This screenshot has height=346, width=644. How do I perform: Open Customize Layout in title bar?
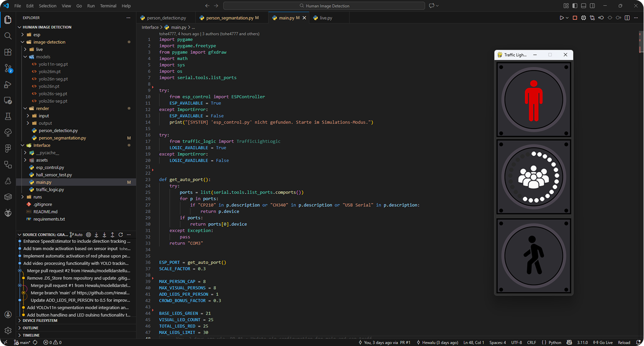pos(566,6)
